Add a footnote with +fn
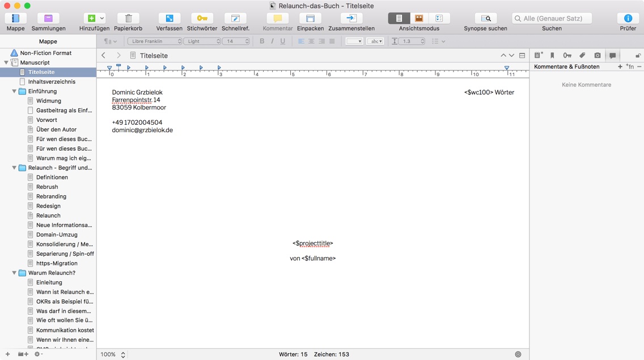The image size is (644, 360). click(x=630, y=66)
